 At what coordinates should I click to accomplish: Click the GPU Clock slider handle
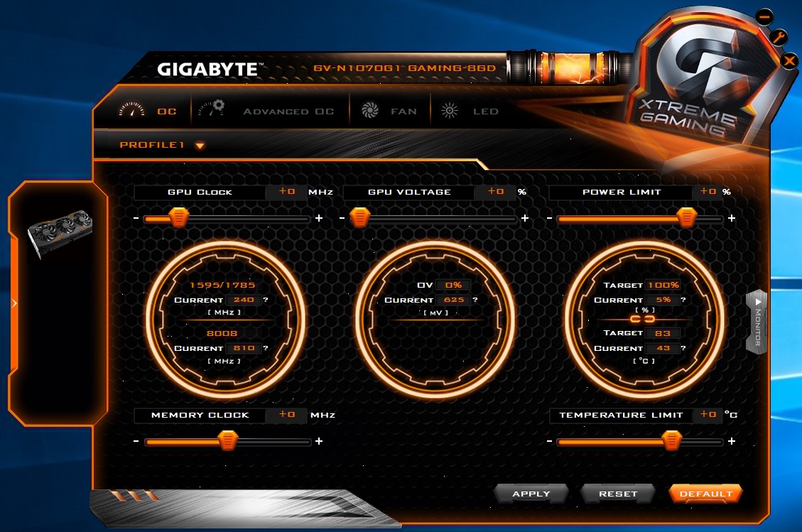point(179,217)
